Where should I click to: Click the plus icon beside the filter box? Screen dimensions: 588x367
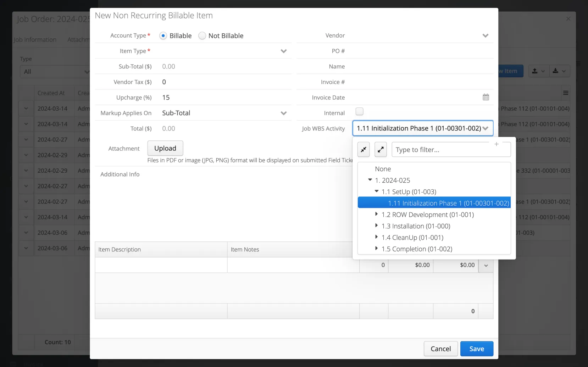point(497,144)
